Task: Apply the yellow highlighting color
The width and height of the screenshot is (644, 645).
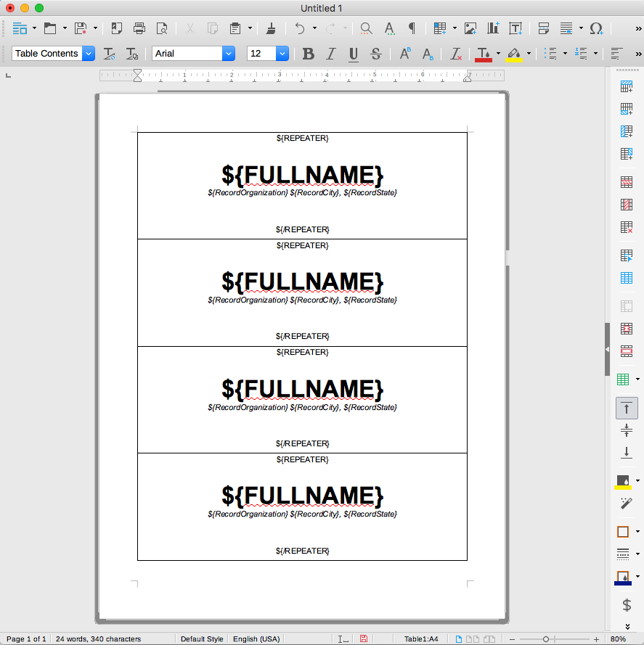Action: 514,54
